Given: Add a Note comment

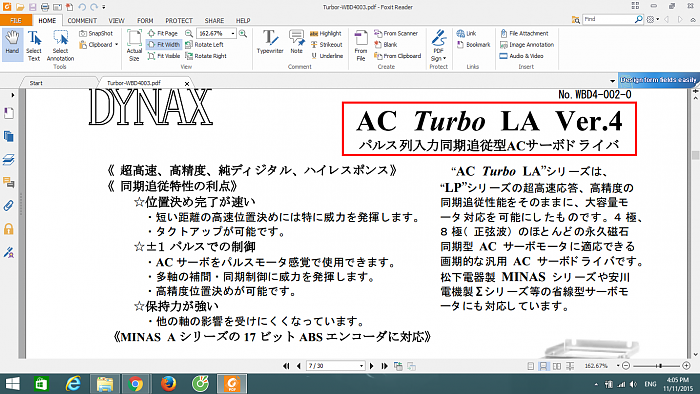Looking at the screenshot, I should (x=296, y=42).
